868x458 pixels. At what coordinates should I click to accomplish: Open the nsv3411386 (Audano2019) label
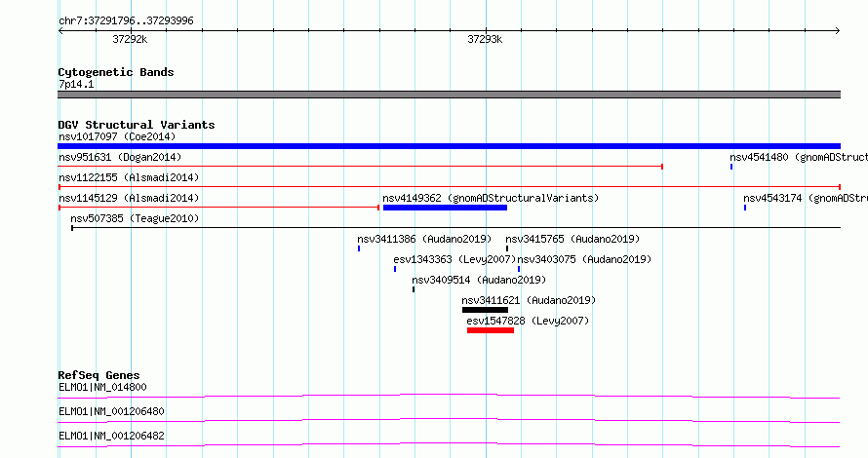point(424,239)
